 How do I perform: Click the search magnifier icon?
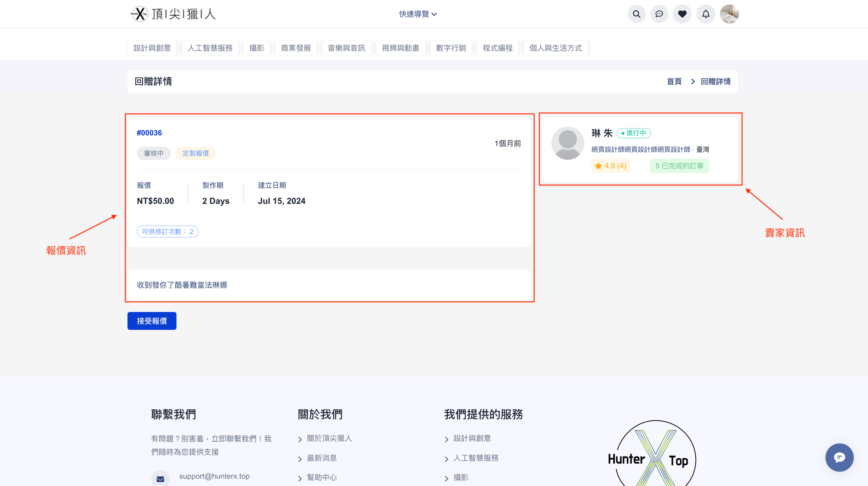tap(636, 14)
